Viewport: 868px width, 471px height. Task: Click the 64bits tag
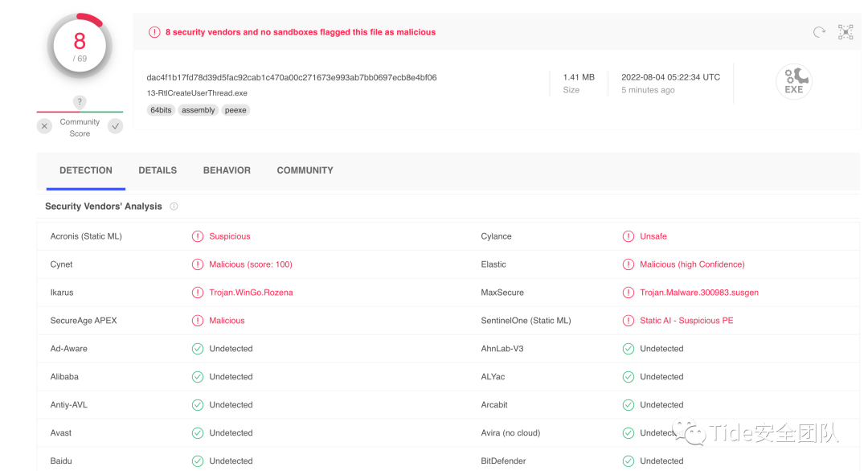click(161, 110)
